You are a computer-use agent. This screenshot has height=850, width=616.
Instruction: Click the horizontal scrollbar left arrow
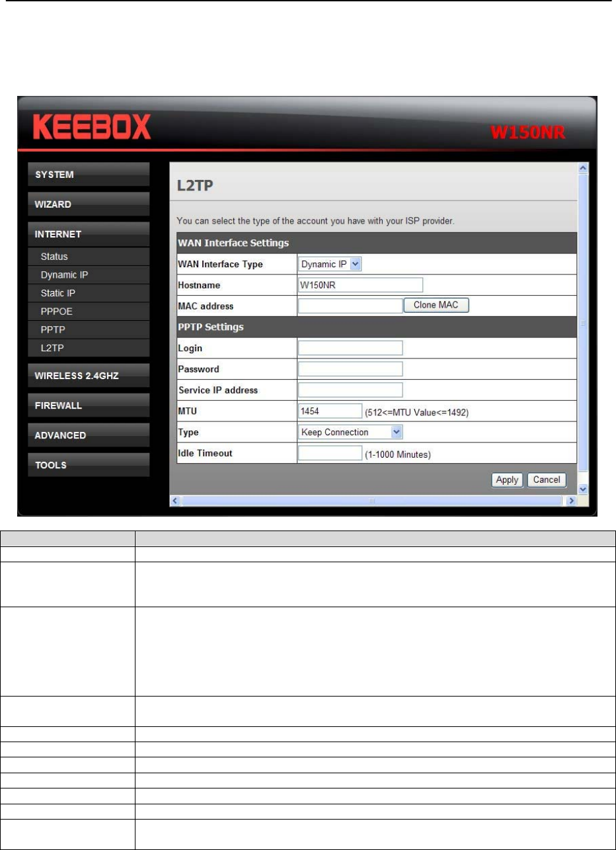[x=176, y=501]
